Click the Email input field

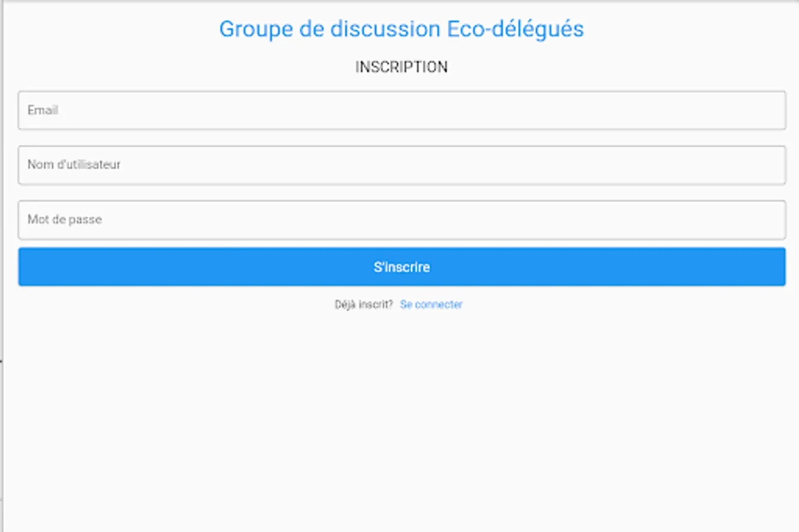(402, 111)
